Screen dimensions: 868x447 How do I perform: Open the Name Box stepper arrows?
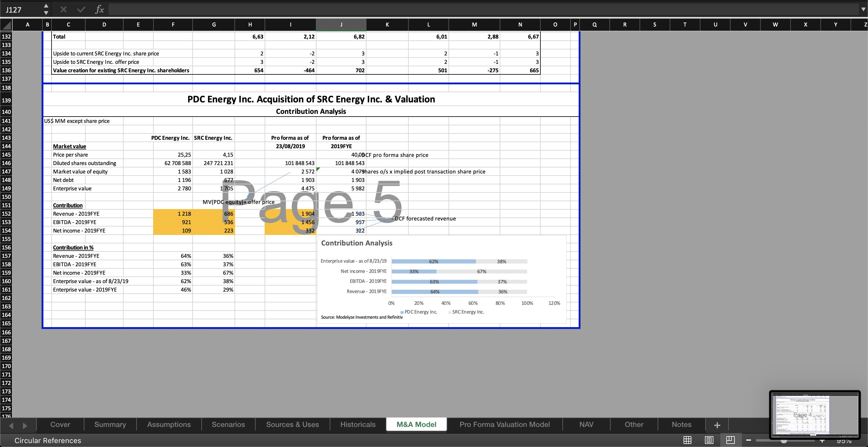(x=46, y=9)
